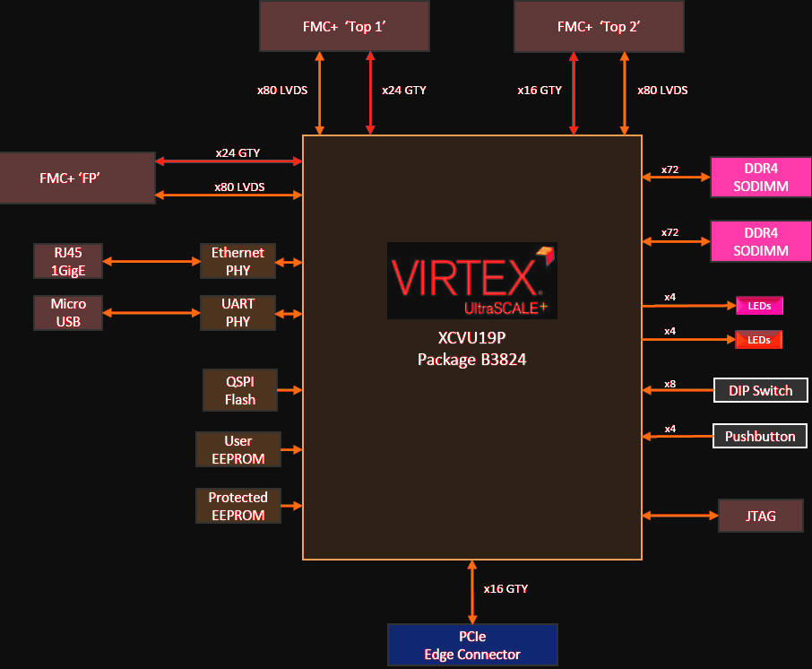Select the User EEPROM block
This screenshot has height=669, width=812.
coord(238,449)
